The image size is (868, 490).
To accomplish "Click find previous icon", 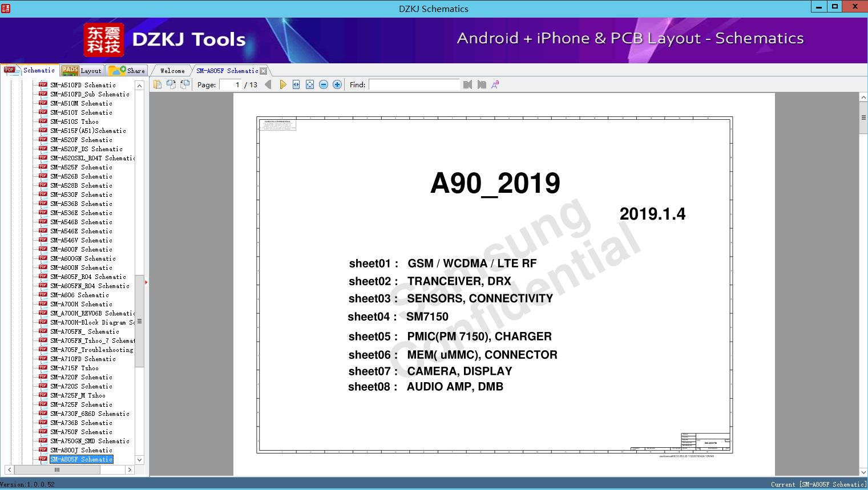I will click(468, 84).
